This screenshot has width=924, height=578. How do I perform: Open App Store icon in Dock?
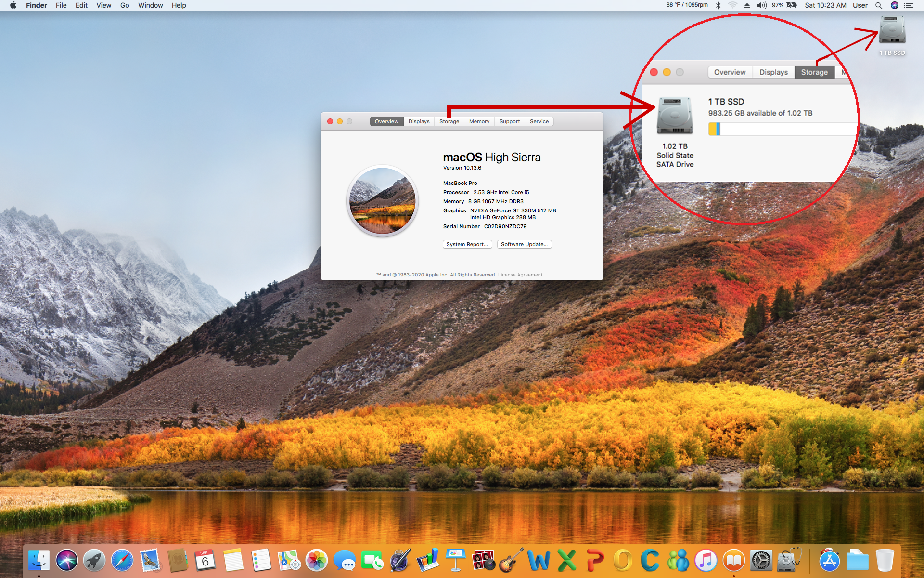click(829, 561)
